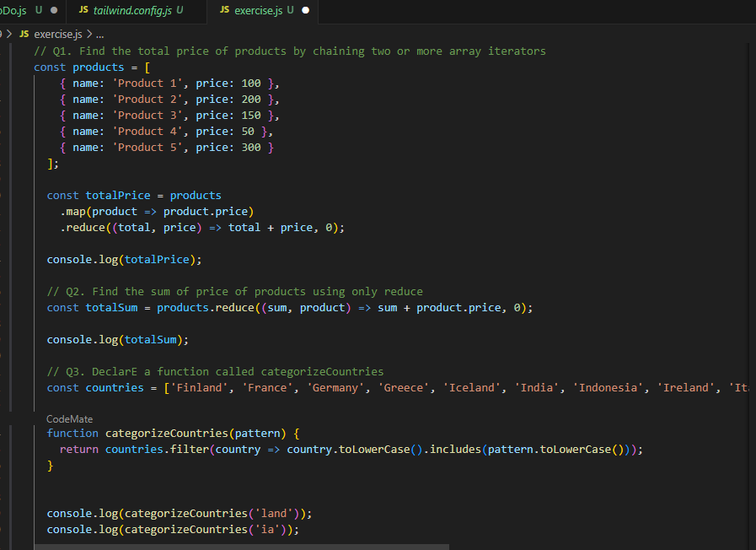The image size is (756, 550).
Task: Click the price value 150 for Product 3
Action: click(x=250, y=116)
